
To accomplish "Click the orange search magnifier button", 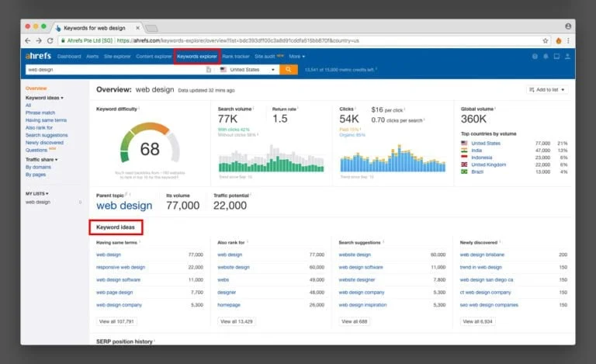I will (x=289, y=70).
